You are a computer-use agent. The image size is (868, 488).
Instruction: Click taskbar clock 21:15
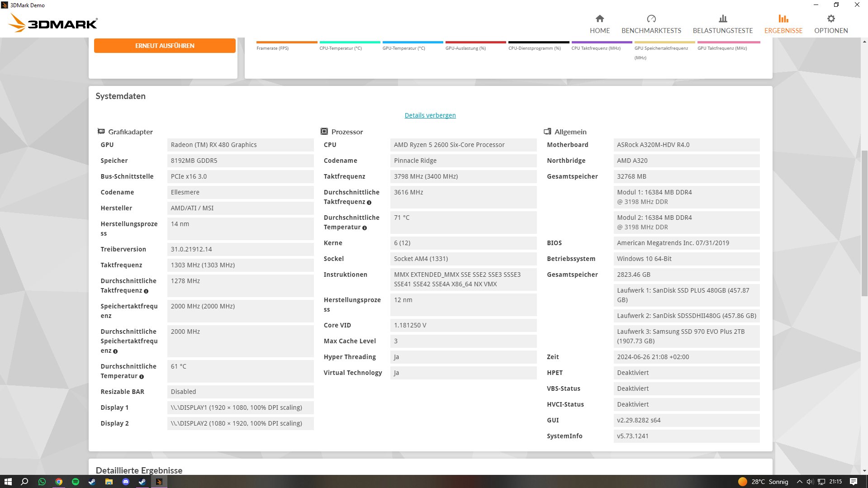click(x=835, y=482)
